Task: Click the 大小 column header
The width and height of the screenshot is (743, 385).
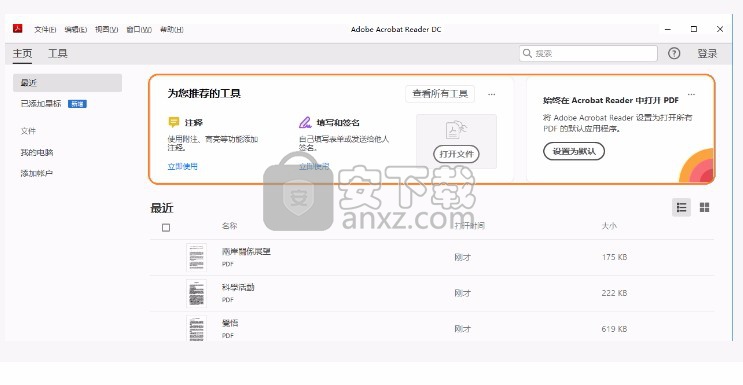Action: pos(609,226)
